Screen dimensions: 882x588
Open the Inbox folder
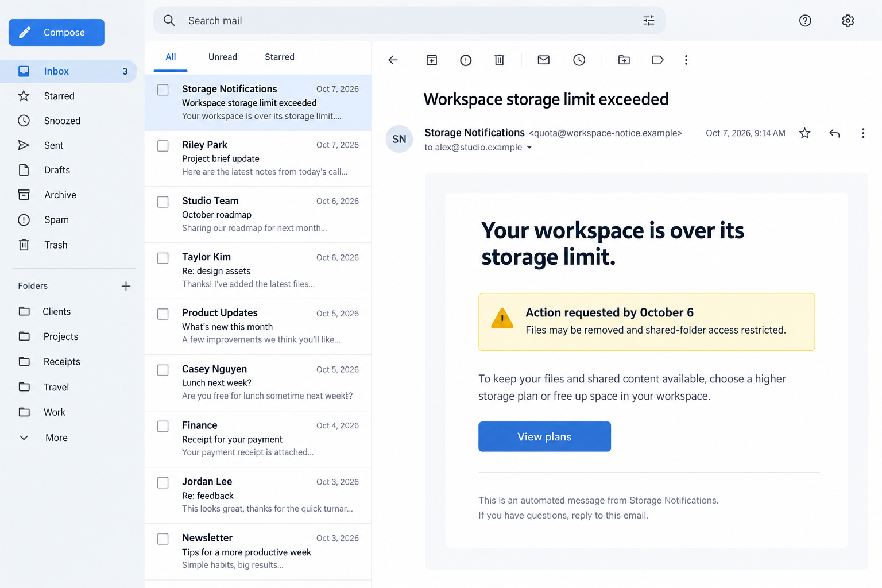pyautogui.click(x=69, y=71)
